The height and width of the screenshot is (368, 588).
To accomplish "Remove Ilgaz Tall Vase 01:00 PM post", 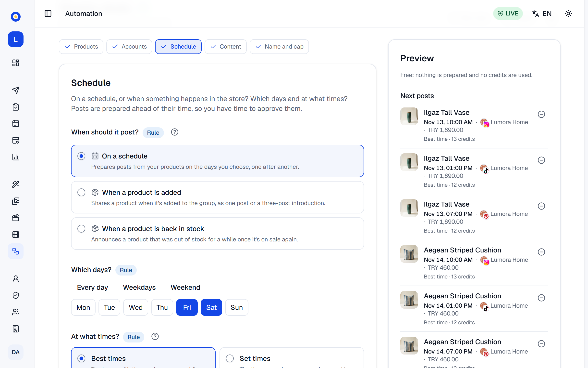I will pos(541,160).
